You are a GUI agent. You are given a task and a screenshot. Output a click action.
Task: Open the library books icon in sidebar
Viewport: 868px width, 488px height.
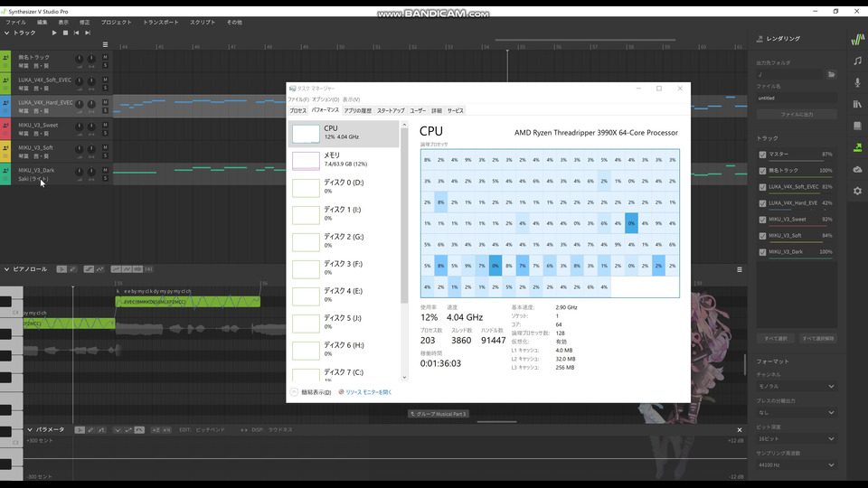[x=857, y=104]
